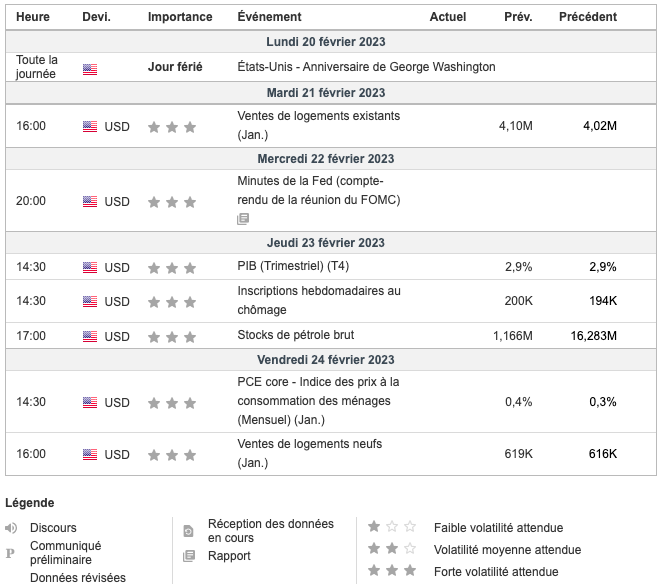The height and width of the screenshot is (584, 661).
Task: Click two-star Volatilité moyenne legend icon
Action: pyautogui.click(x=392, y=548)
